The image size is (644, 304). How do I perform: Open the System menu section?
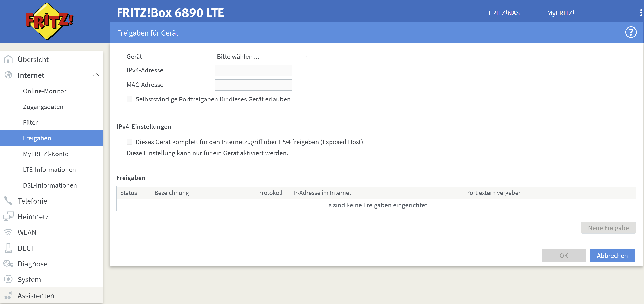click(29, 279)
